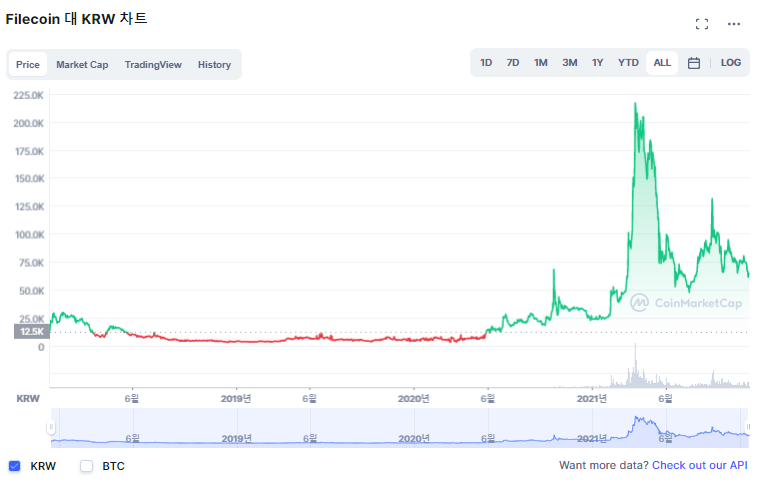The width and height of the screenshot is (767, 494).
Task: Open the calendar date range picker
Action: pyautogui.click(x=693, y=63)
